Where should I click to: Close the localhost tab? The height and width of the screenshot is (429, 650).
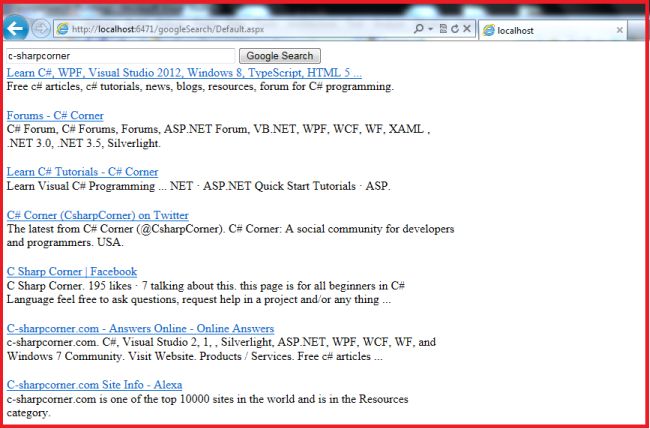[x=619, y=30]
